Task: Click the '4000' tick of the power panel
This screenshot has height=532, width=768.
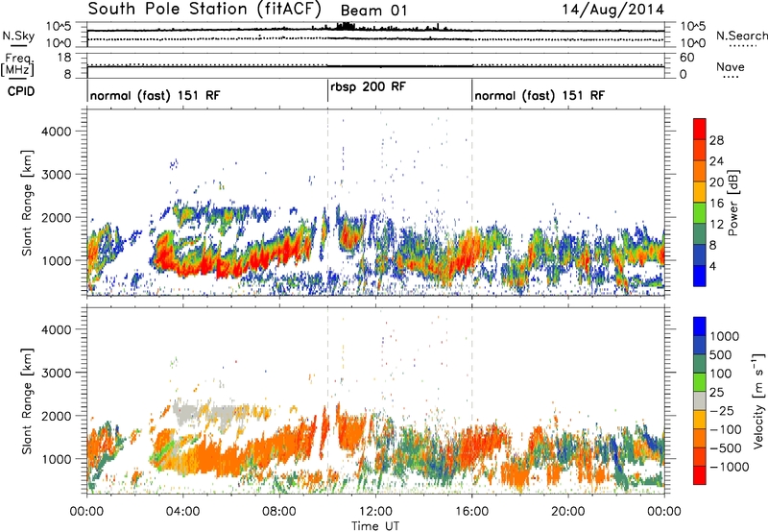Action: pos(56,132)
